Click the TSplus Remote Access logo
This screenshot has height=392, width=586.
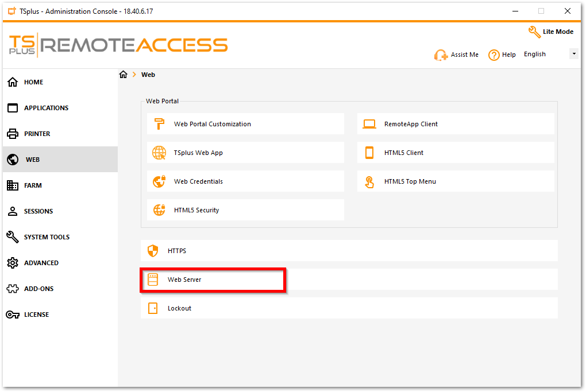pos(118,45)
